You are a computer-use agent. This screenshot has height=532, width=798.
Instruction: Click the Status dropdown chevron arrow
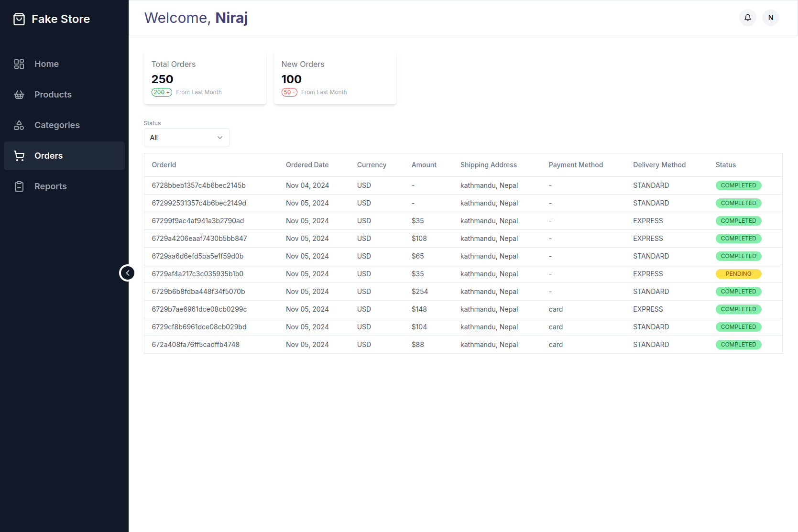[x=220, y=138]
